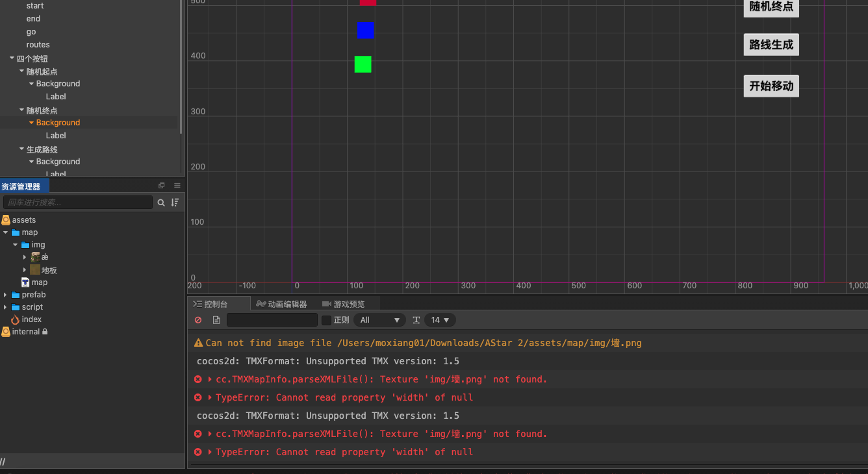Select the Label under 随机起点's Background

[56, 97]
